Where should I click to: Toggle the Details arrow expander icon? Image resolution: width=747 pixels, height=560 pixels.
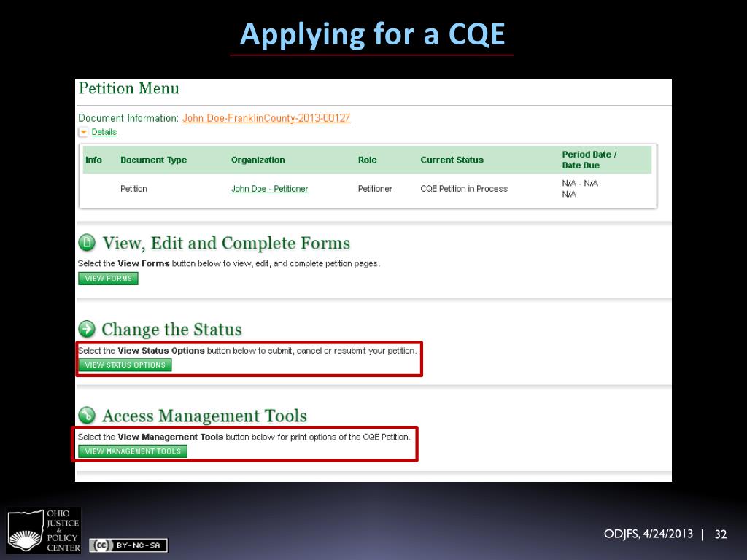pyautogui.click(x=83, y=132)
